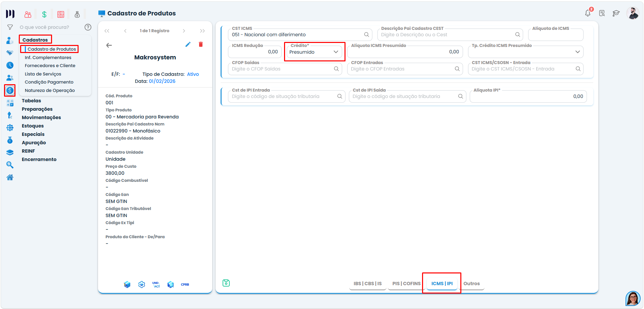Expand the Apuração menu section
This screenshot has height=309, width=644.
[34, 143]
